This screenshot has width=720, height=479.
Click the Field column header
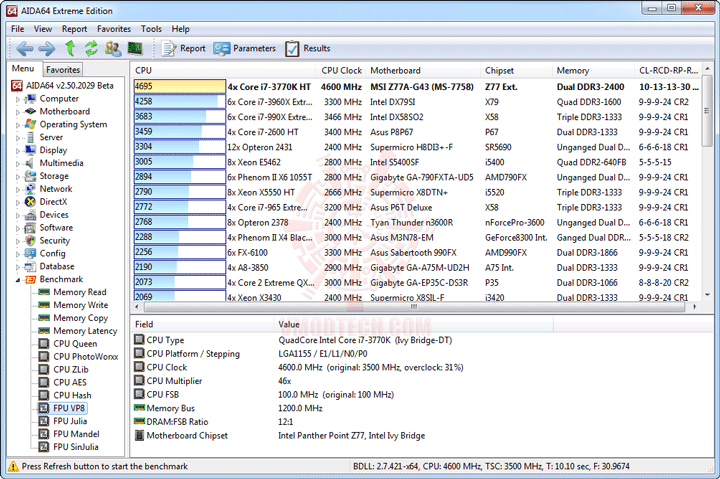(x=202, y=324)
